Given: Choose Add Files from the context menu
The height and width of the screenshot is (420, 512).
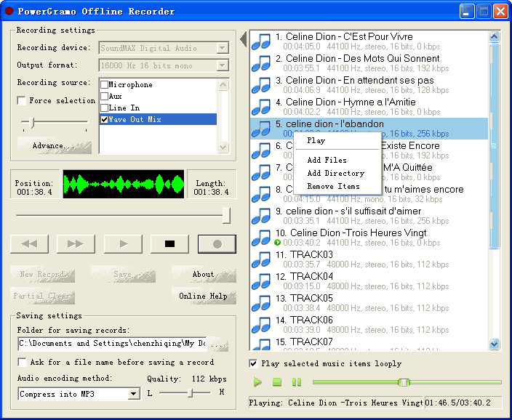Looking at the screenshot, I should [337, 161].
